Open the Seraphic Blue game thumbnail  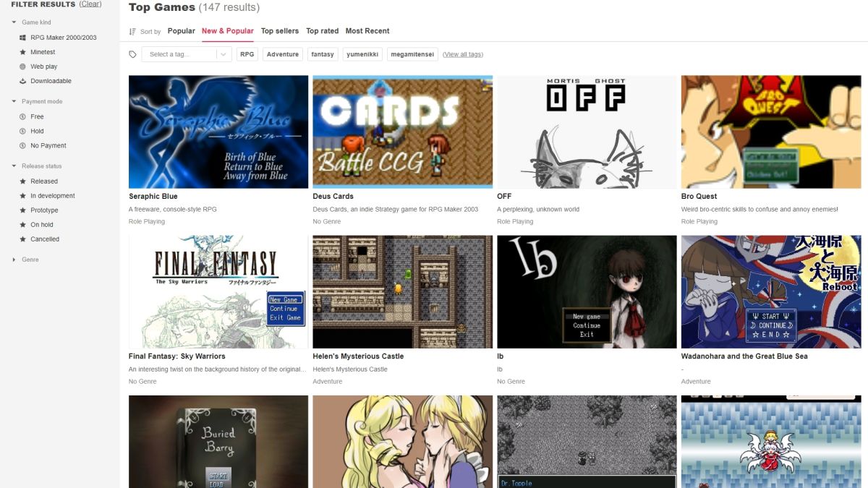pyautogui.click(x=218, y=132)
